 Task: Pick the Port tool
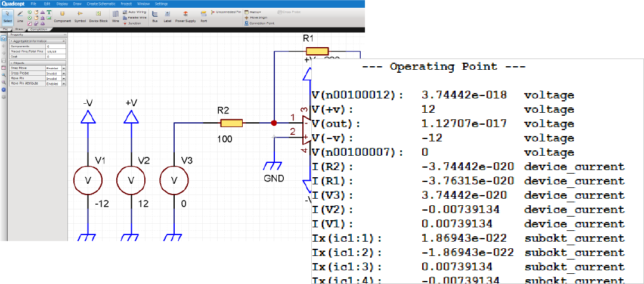coord(204,16)
